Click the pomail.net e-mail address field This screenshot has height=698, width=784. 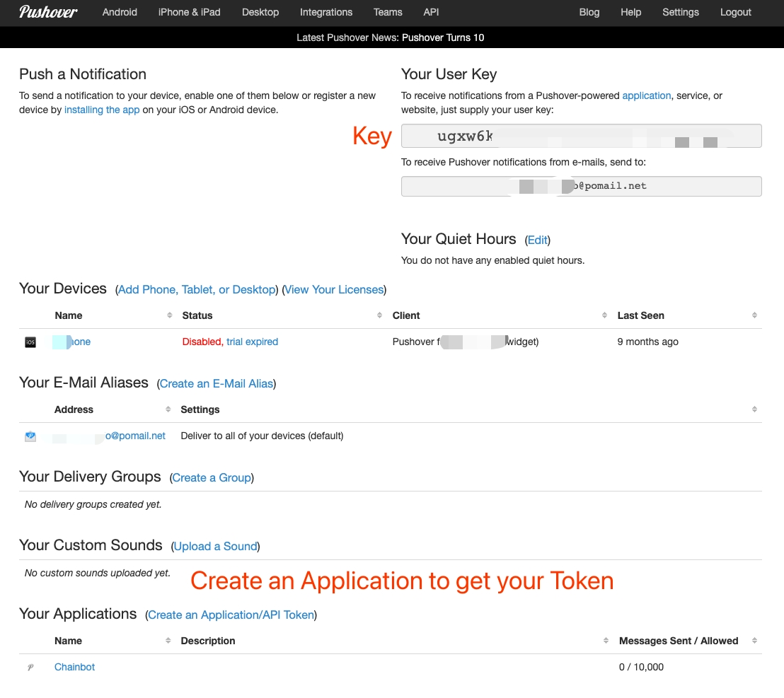click(581, 186)
